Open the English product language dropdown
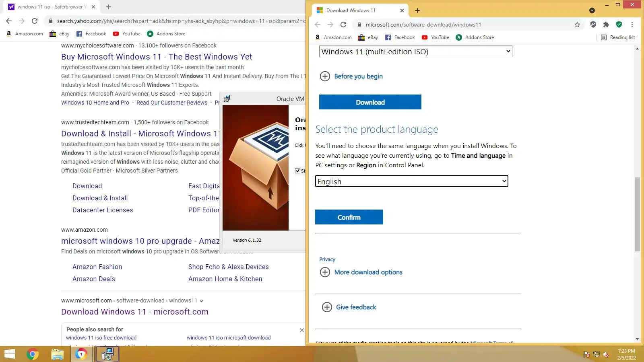Screen dimensions: 644x362 point(412,181)
